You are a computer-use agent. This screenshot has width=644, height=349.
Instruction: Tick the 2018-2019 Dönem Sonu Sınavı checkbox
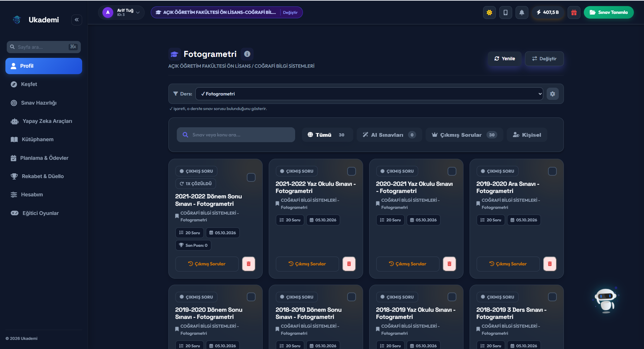click(x=352, y=297)
